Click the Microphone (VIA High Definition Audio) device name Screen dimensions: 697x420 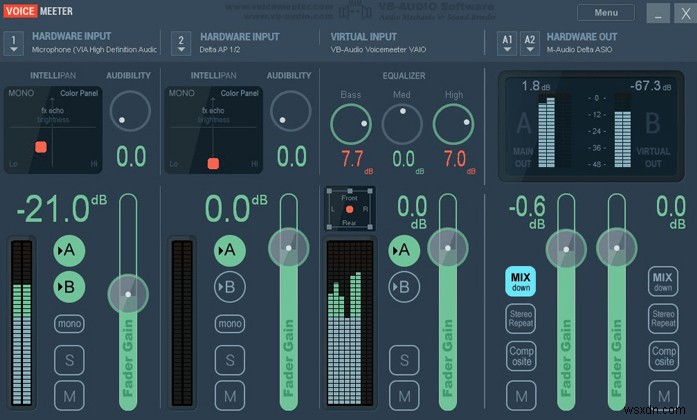tap(94, 50)
